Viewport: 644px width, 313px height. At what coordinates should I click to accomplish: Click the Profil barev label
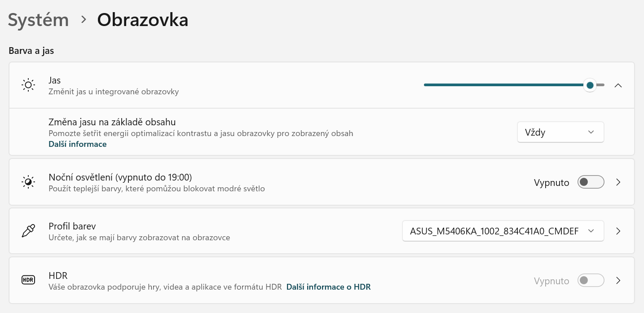click(72, 226)
